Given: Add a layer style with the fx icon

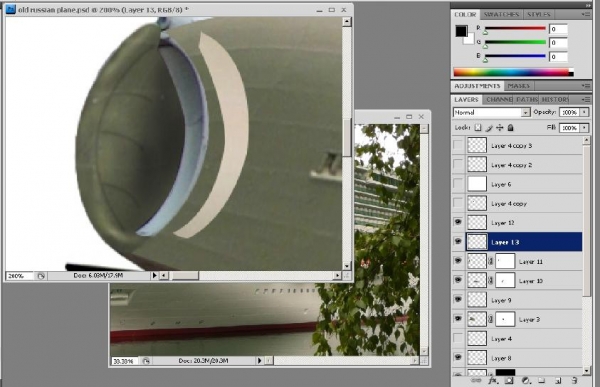Looking at the screenshot, I should point(492,380).
